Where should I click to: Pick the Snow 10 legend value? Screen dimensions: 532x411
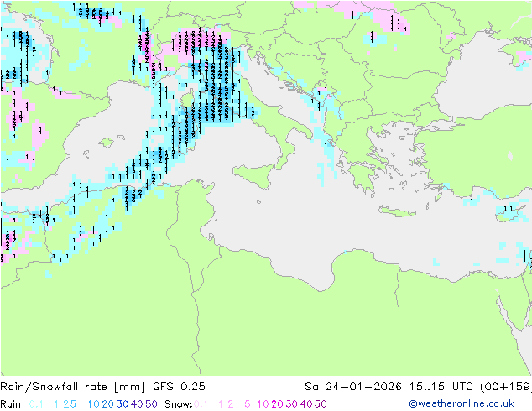pos(263,404)
